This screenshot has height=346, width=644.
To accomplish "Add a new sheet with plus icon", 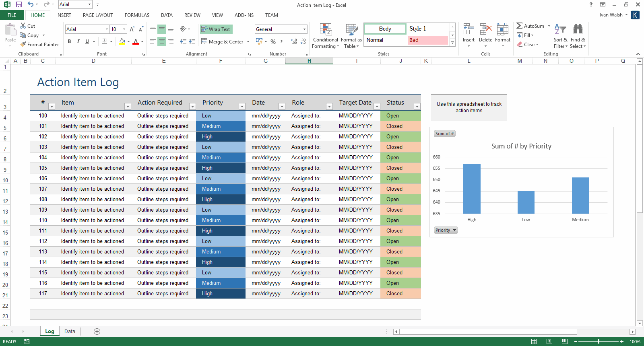I will coord(97,332).
